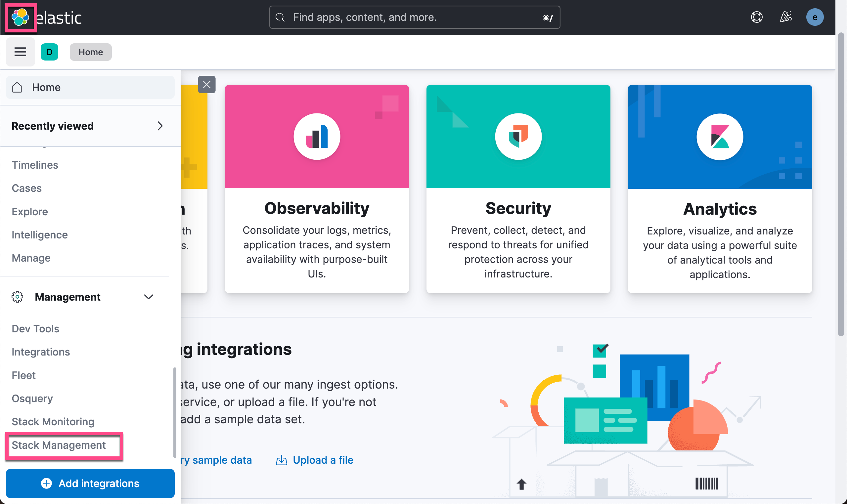847x504 pixels.
Task: Open Stack Management in sidebar
Action: (59, 445)
